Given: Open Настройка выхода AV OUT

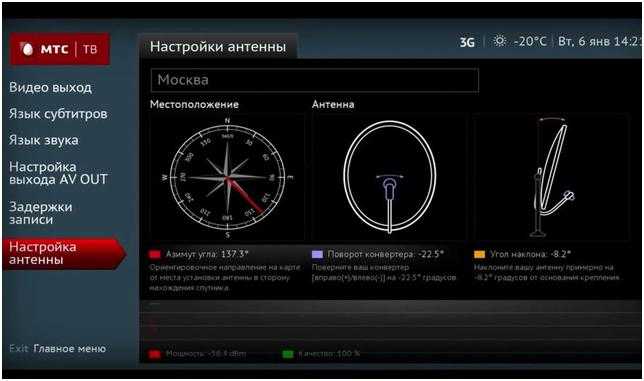Looking at the screenshot, I should click(x=58, y=173).
